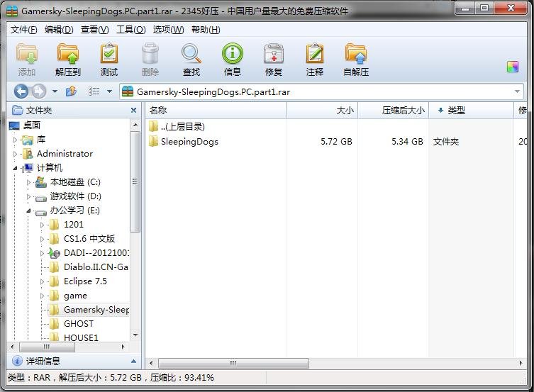Click the 5.34 GB compressed size cell

tap(407, 142)
